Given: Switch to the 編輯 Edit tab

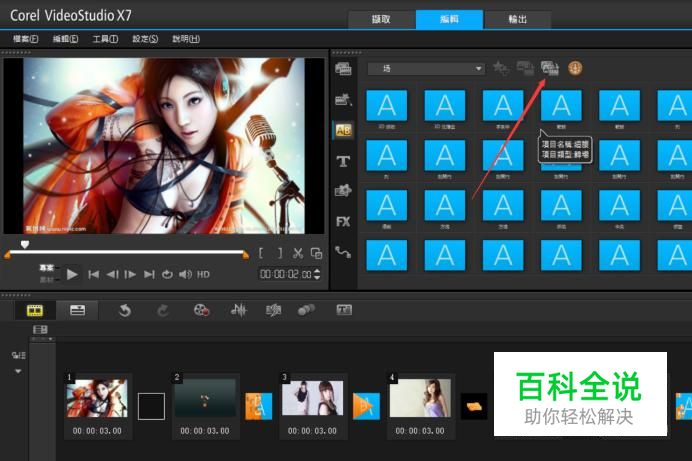Looking at the screenshot, I should 449,19.
